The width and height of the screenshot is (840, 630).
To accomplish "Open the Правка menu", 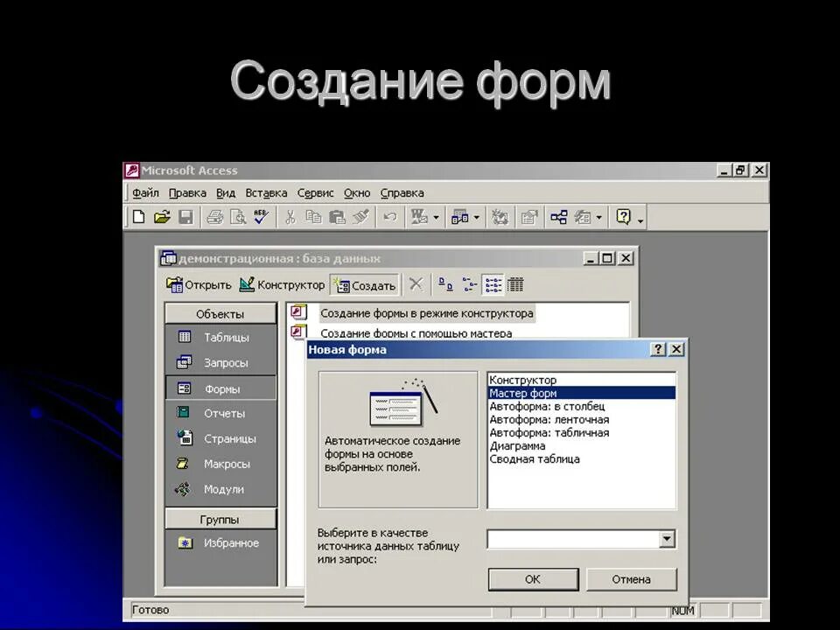I will 187,192.
